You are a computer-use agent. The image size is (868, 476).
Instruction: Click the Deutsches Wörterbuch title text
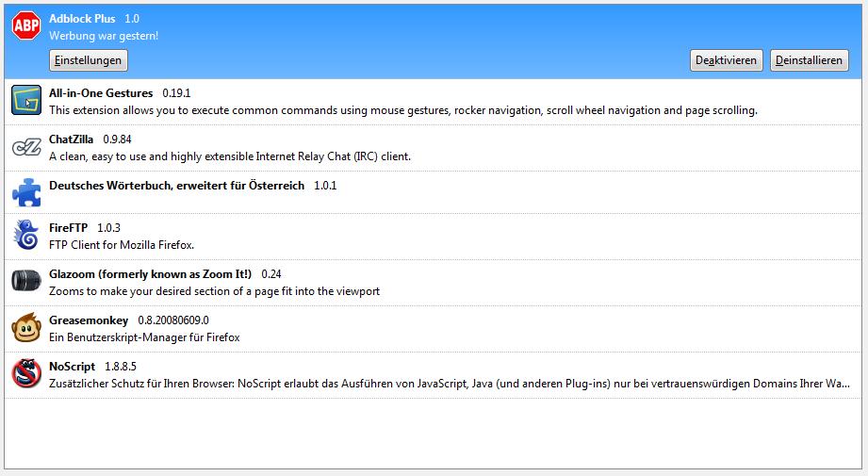(x=176, y=186)
